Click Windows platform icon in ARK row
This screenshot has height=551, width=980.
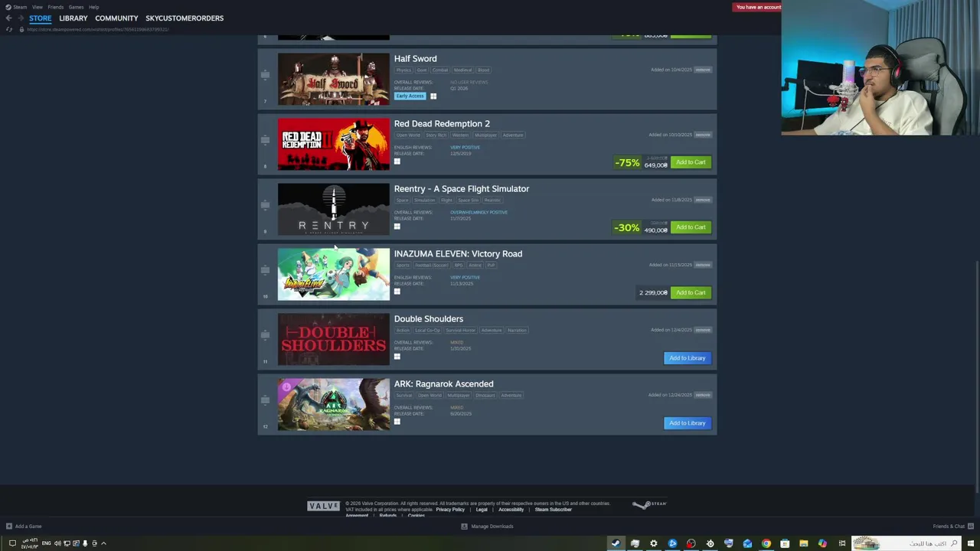397,422
